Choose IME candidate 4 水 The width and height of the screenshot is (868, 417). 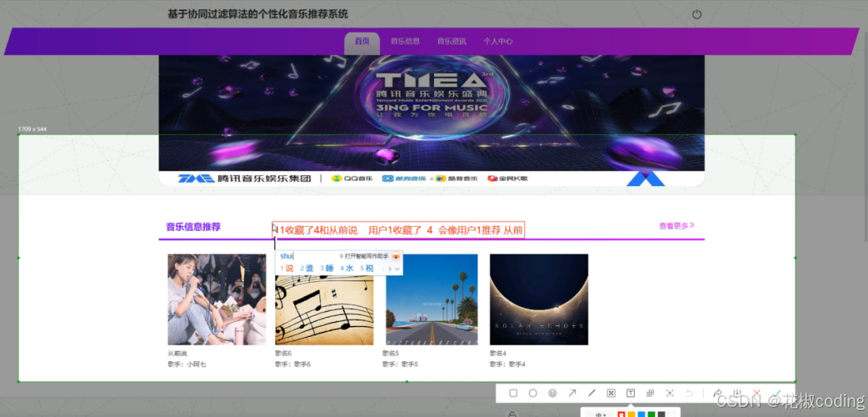click(x=347, y=268)
